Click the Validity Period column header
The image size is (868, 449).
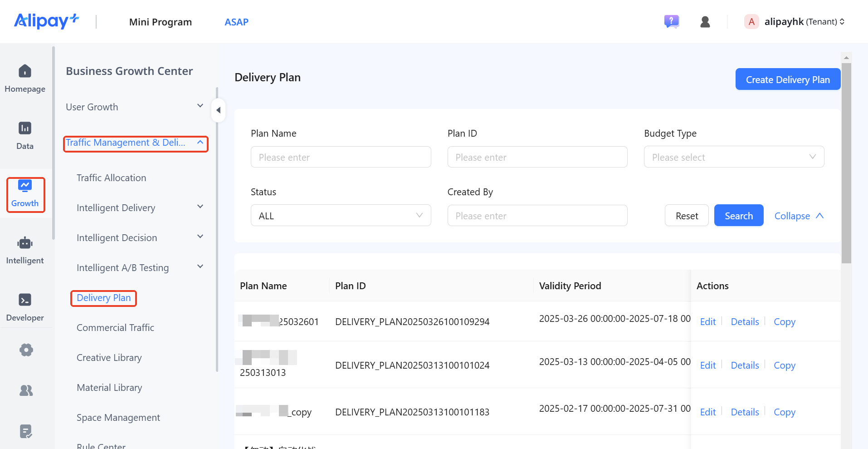coord(570,286)
